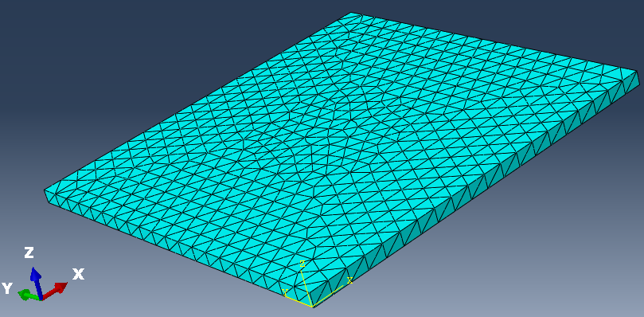The image size is (644, 317).
Task: Select the yellow datum z-axis line
Action: click(x=307, y=287)
